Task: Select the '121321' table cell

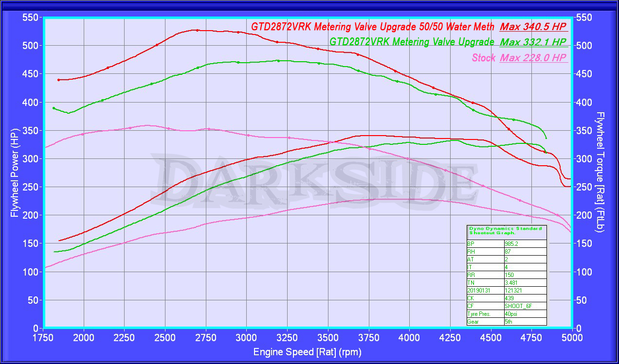Action: pyautogui.click(x=514, y=291)
